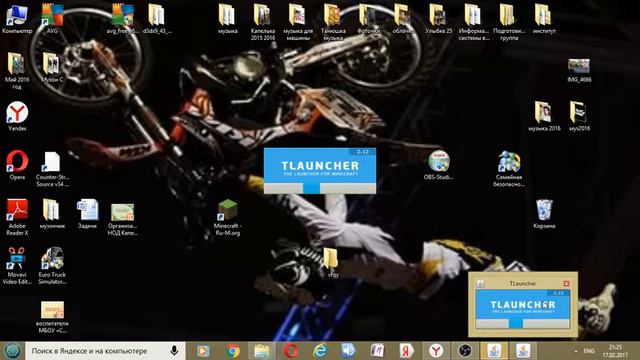640x360 pixels.
Task: Launch Adobe Reader X from the desktop
Action: (17, 217)
